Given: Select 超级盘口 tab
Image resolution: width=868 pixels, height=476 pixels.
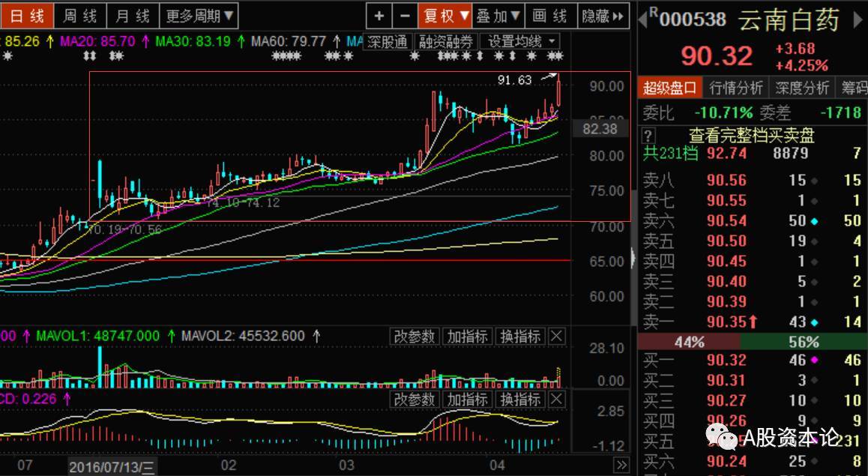Looking at the screenshot, I should click(x=670, y=88).
